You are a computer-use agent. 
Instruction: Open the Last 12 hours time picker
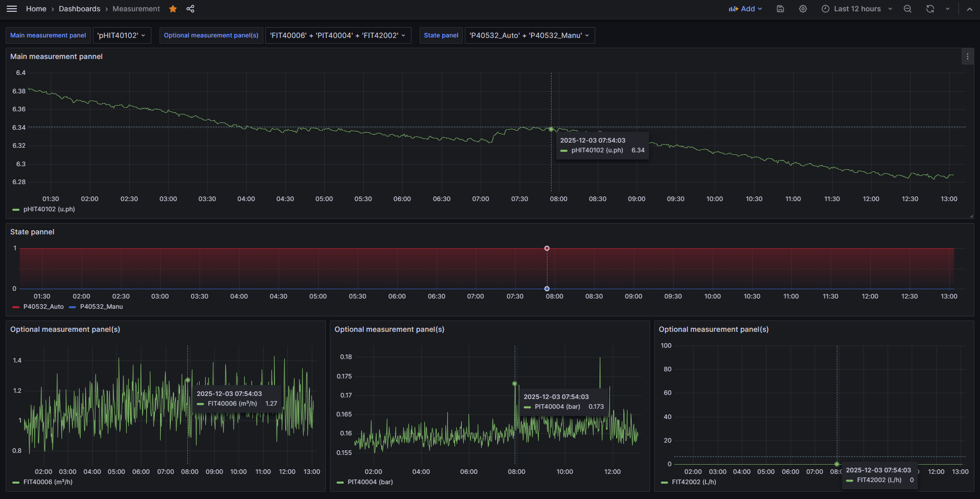coord(856,9)
